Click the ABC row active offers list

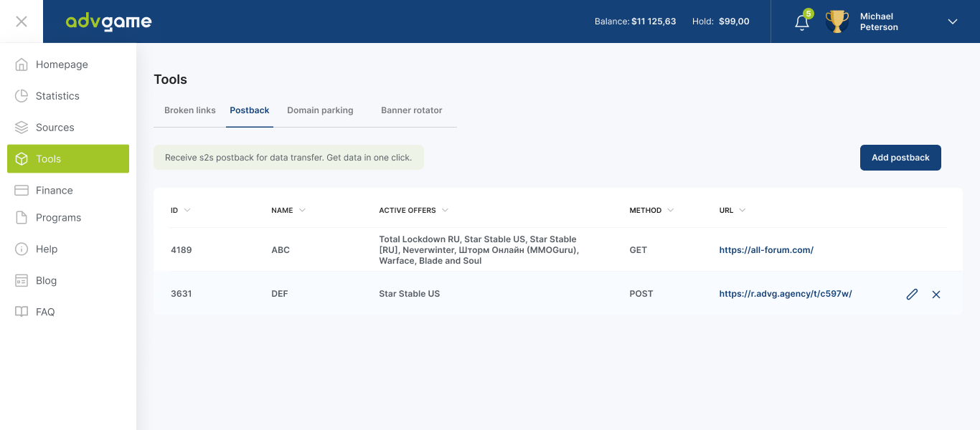point(479,250)
